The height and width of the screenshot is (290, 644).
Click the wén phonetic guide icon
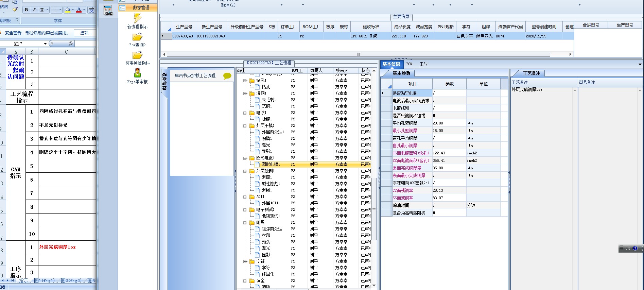tap(91, 10)
